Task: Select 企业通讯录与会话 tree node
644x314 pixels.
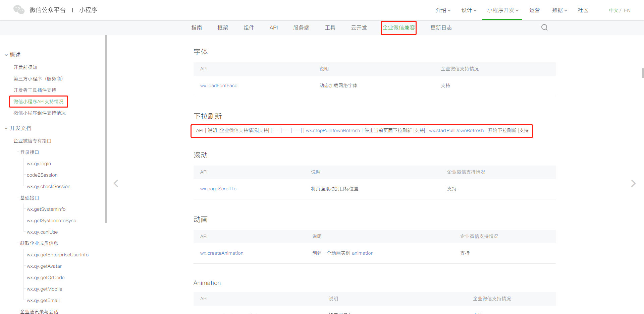Action: click(x=39, y=311)
